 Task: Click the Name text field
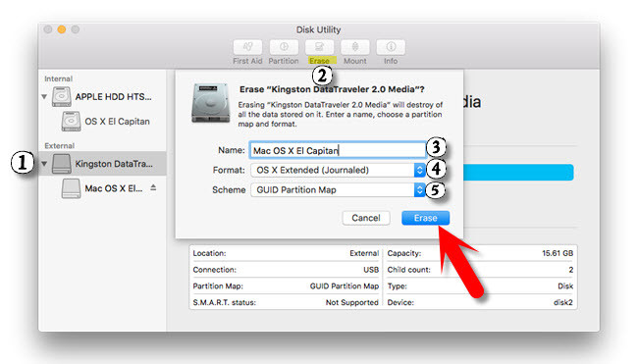(338, 150)
